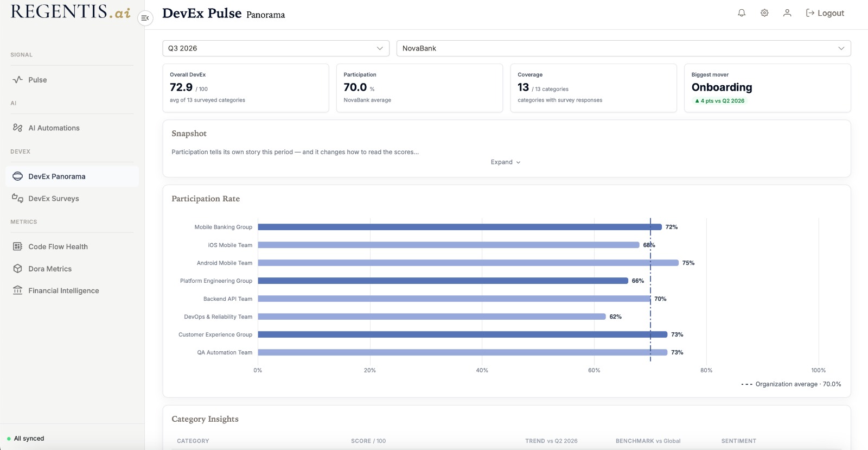Open Dora Metrics section
Viewport: 868px width, 450px height.
72,269
